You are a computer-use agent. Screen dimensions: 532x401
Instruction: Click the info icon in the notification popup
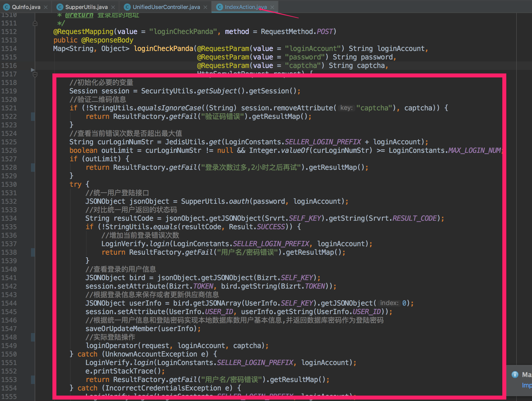pos(515,375)
